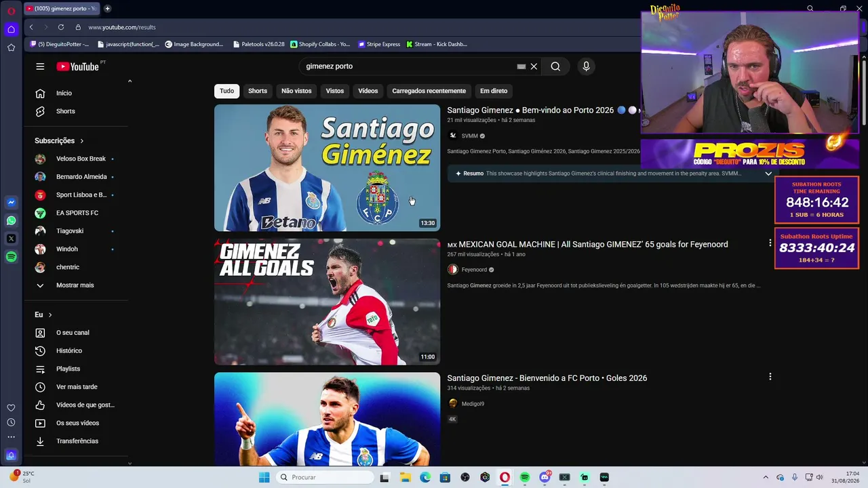Viewport: 868px width, 488px height.
Task: Open File Explorer from the taskbar
Action: [x=406, y=477]
